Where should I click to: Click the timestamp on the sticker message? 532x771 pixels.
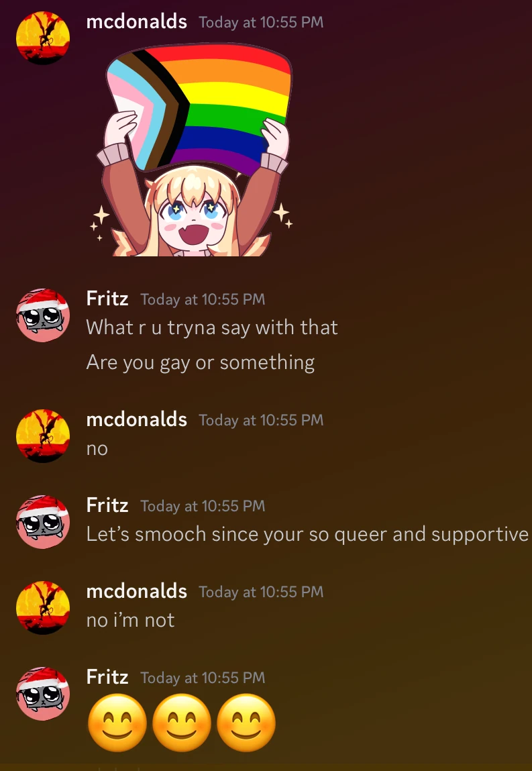tap(261, 22)
